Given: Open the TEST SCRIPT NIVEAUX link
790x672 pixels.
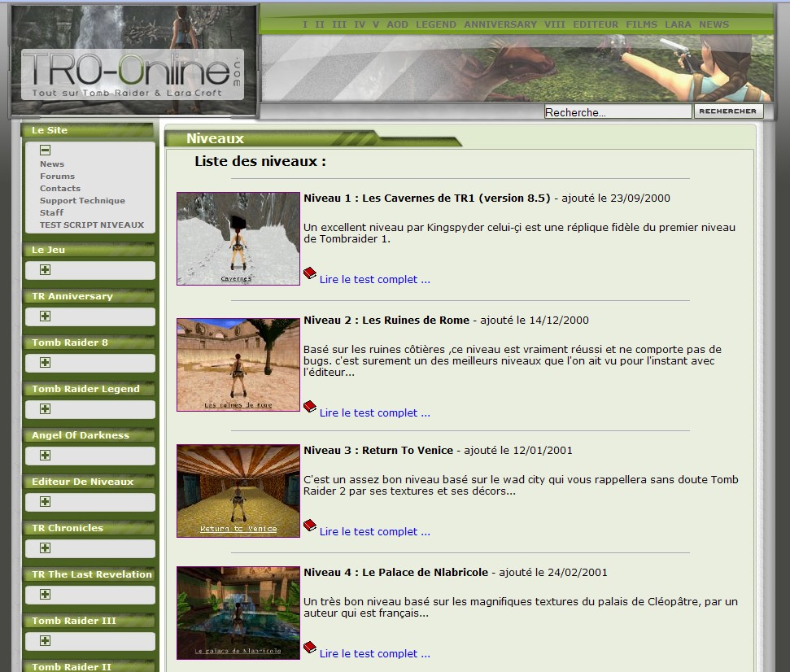Looking at the screenshot, I should coord(92,225).
